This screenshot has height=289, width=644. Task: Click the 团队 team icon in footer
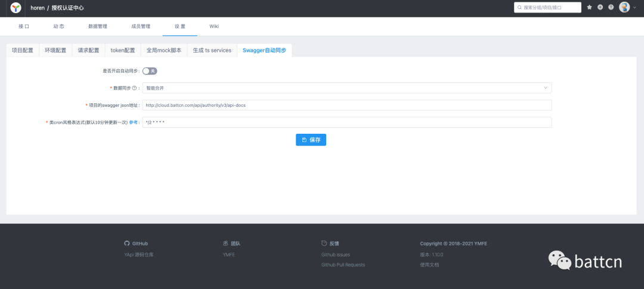225,244
